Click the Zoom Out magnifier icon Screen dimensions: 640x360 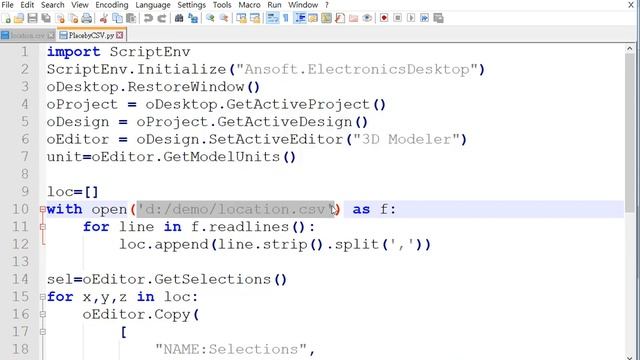click(224, 18)
